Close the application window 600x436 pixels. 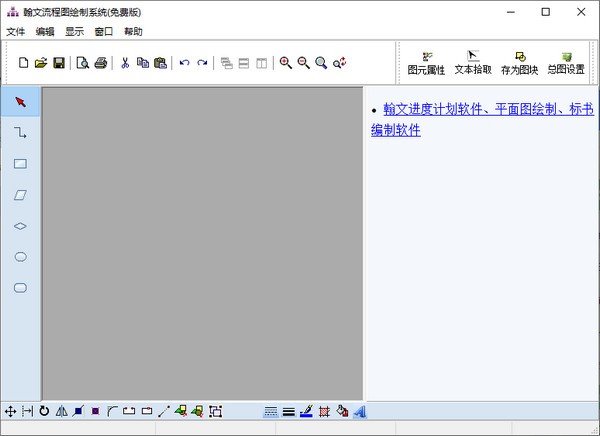[581, 12]
